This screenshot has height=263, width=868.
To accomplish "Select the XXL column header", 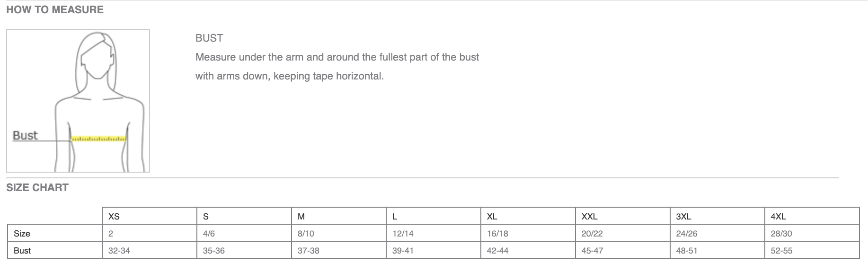I will [x=590, y=217].
